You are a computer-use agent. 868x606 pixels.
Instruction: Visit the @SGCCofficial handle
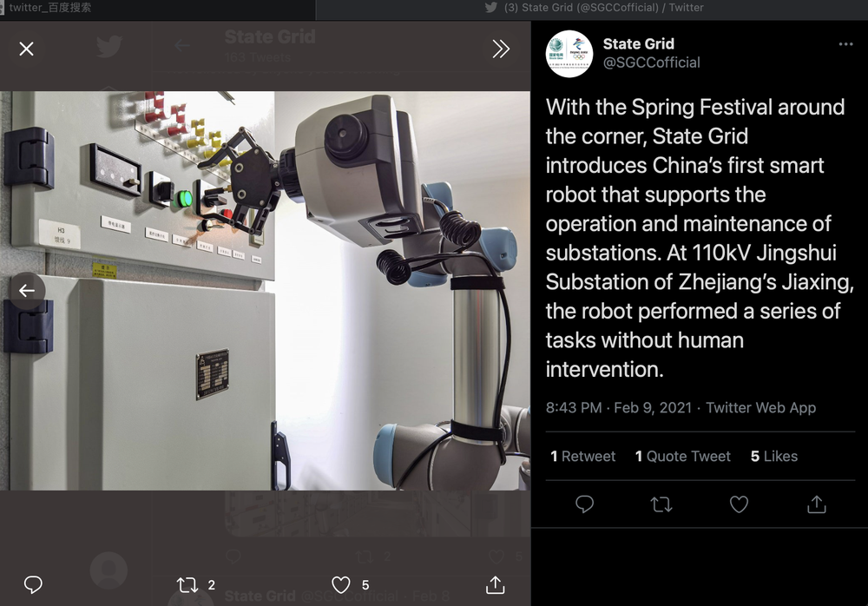(651, 63)
